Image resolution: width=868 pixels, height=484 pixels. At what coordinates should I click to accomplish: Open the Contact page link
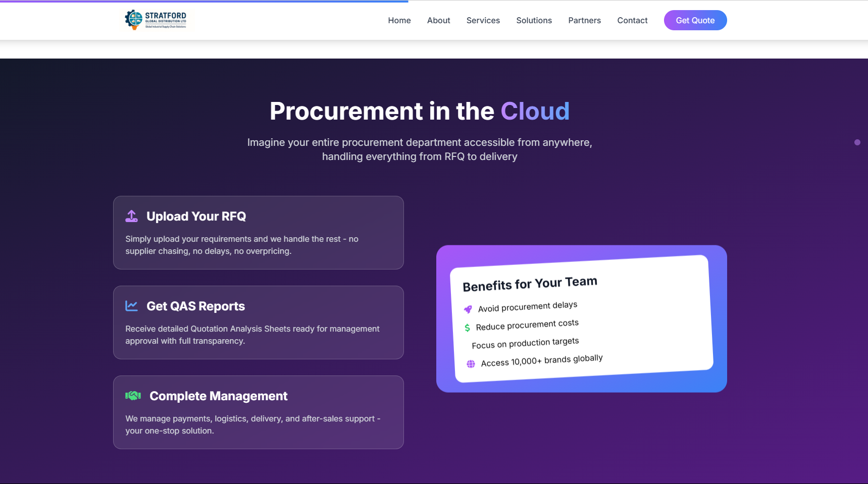632,20
